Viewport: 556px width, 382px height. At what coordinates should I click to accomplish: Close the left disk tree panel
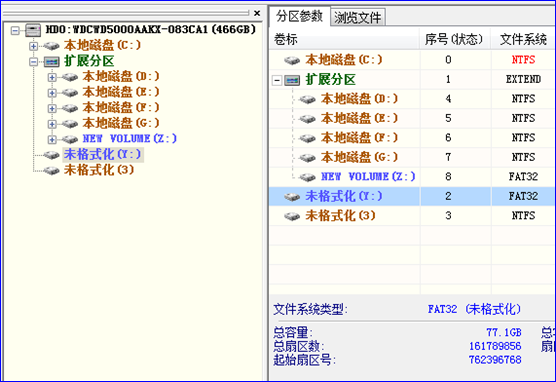click(x=257, y=13)
